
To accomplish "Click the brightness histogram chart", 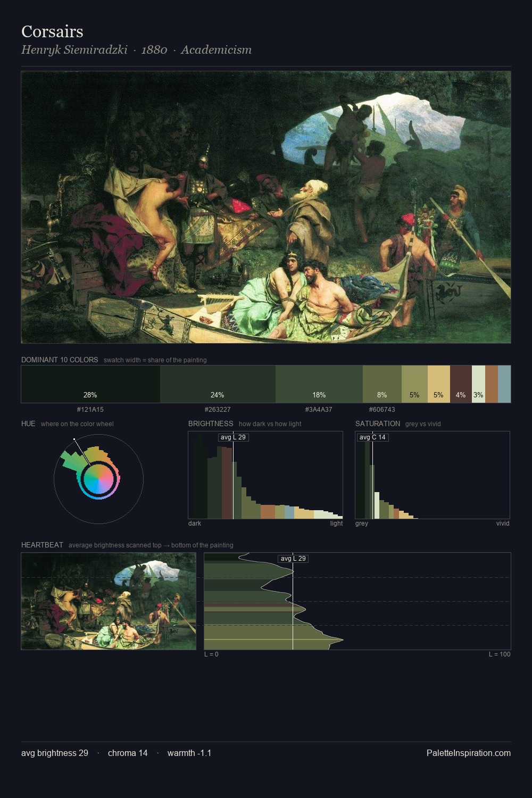I will [x=265, y=475].
